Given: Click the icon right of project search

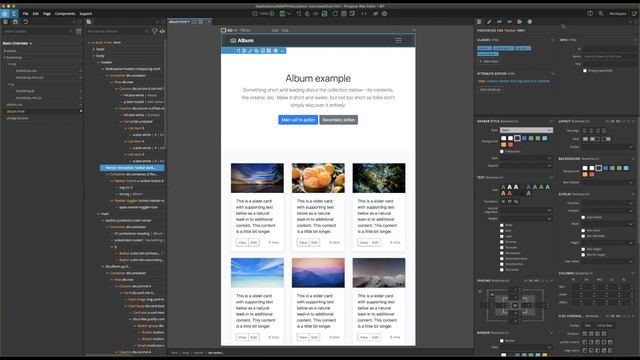Looking at the screenshot, I should pyautogui.click(x=79, y=31).
